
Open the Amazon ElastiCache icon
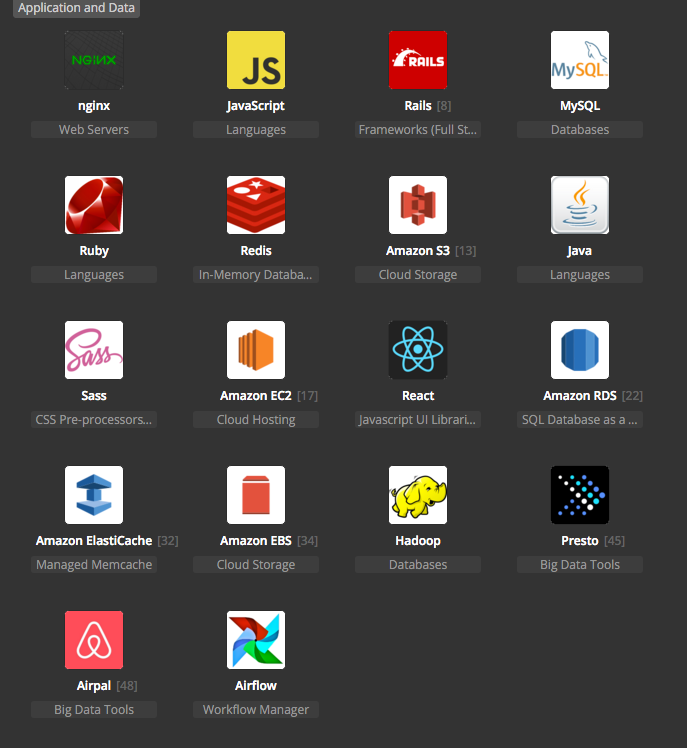(x=94, y=495)
